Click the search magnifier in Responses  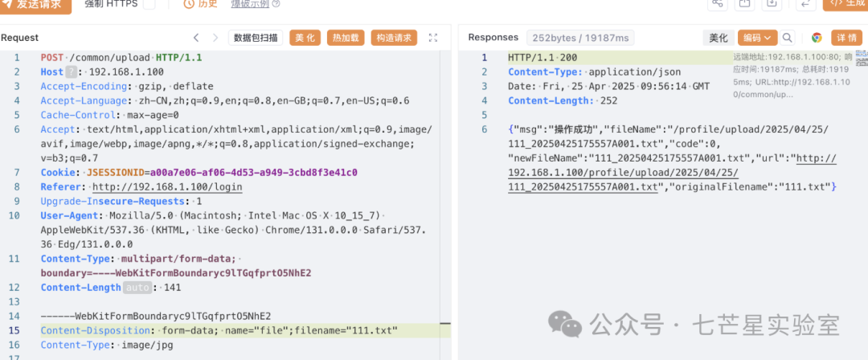tap(788, 38)
